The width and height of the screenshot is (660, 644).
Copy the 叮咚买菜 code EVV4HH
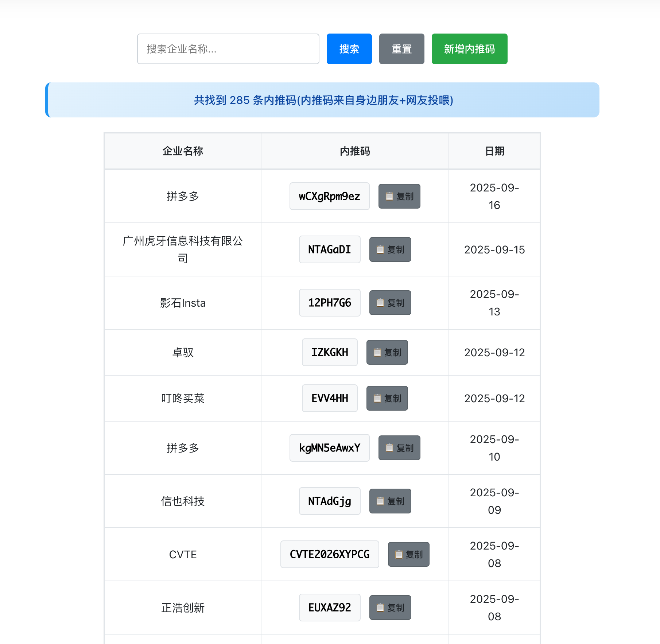pyautogui.click(x=387, y=398)
